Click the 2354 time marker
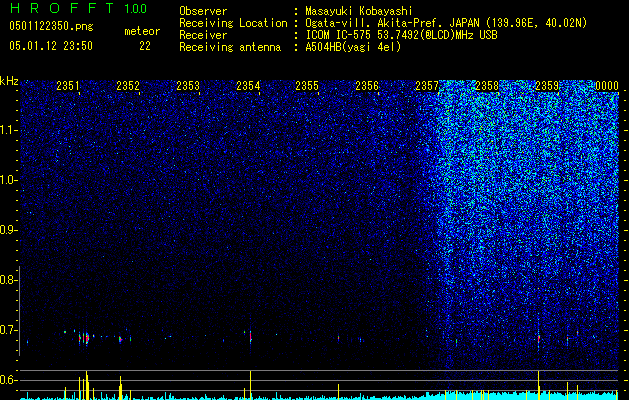 point(248,86)
